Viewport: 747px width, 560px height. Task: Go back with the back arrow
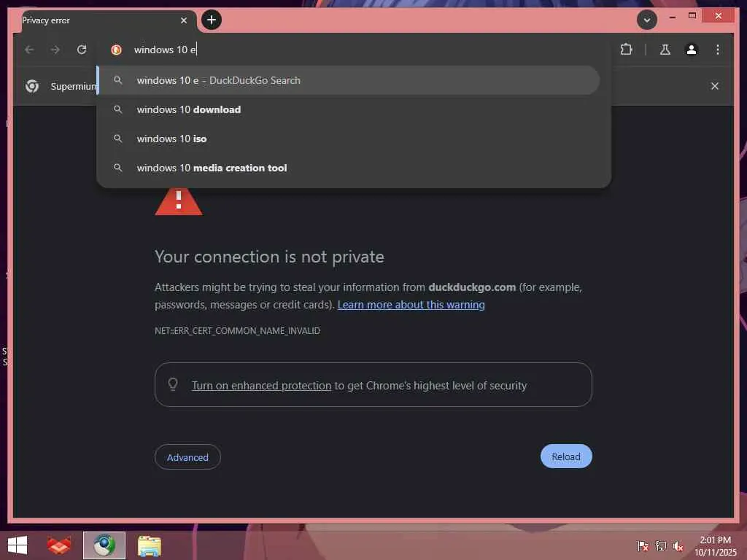point(29,50)
